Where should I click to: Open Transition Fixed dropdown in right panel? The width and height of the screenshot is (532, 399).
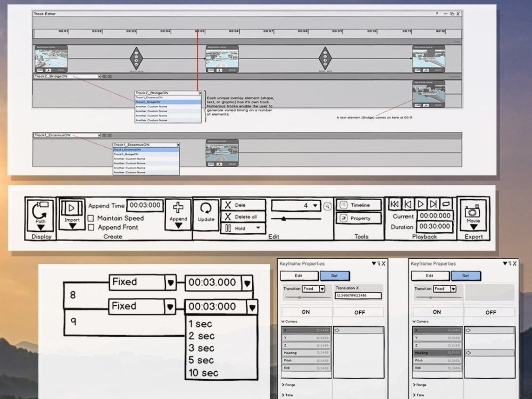point(453,289)
